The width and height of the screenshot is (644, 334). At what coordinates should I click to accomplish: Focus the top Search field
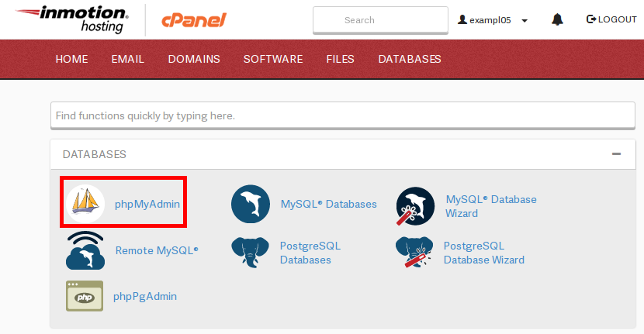[x=380, y=20]
